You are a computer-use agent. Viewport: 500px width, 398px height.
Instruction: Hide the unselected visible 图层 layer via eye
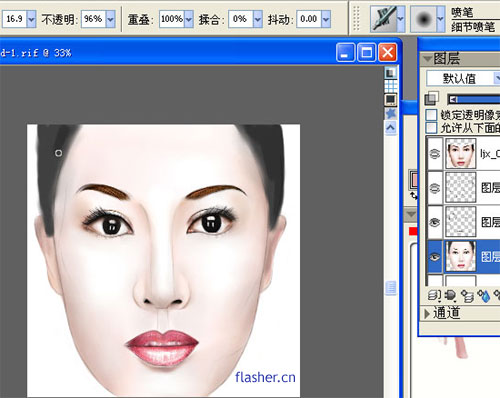coord(435,222)
